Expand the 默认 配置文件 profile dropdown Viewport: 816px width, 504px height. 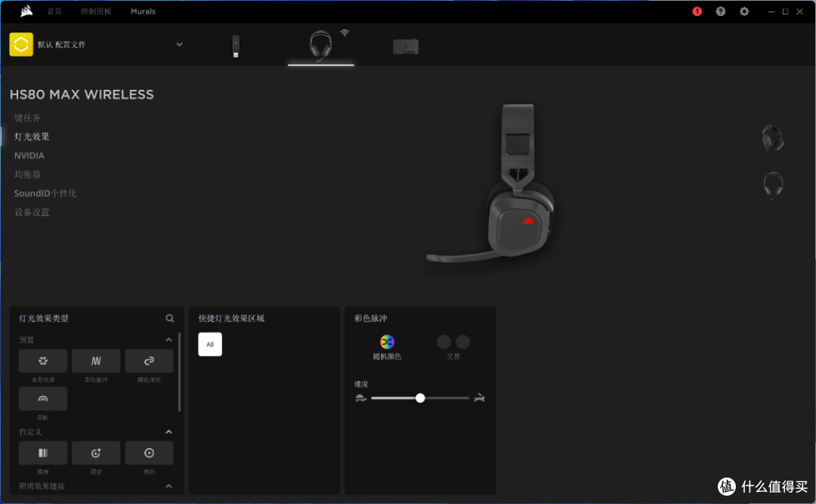[179, 45]
